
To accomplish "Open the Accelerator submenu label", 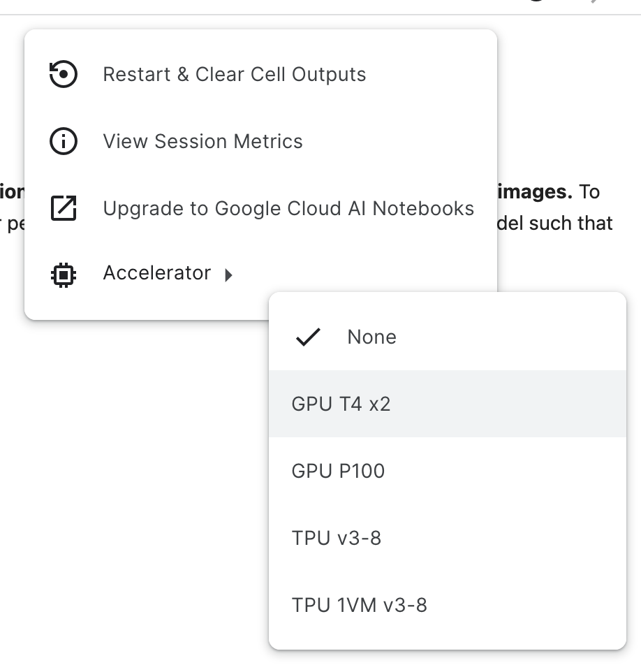I will click(157, 273).
